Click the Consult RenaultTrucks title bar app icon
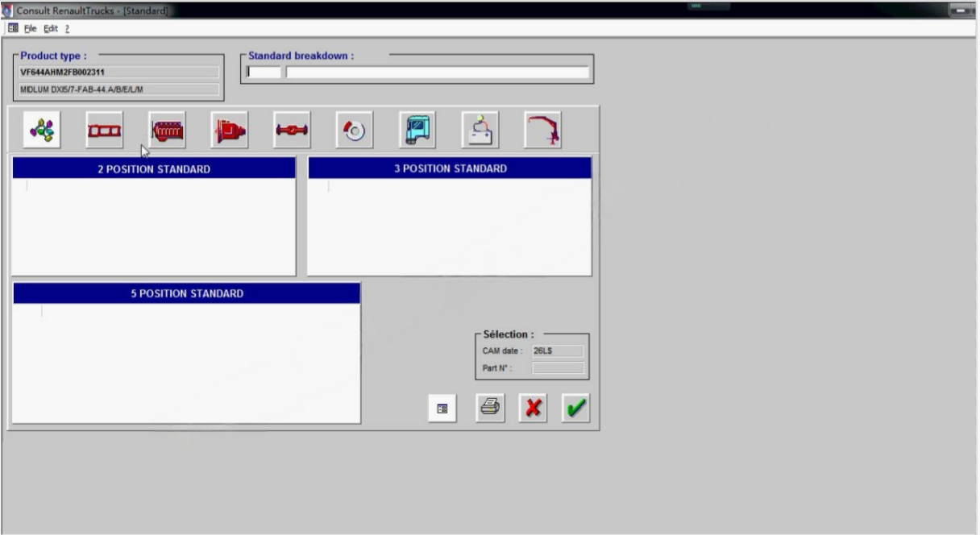This screenshot has height=535, width=980. click(8, 10)
